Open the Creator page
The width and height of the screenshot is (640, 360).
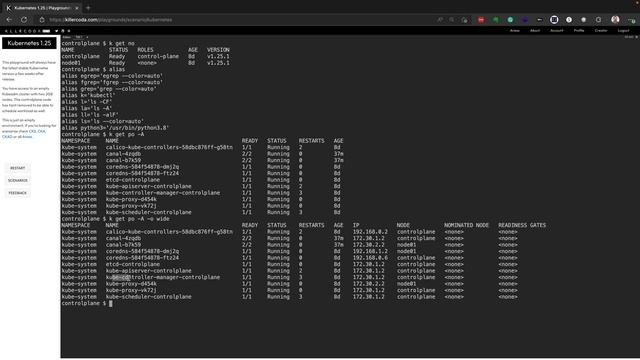click(x=601, y=31)
